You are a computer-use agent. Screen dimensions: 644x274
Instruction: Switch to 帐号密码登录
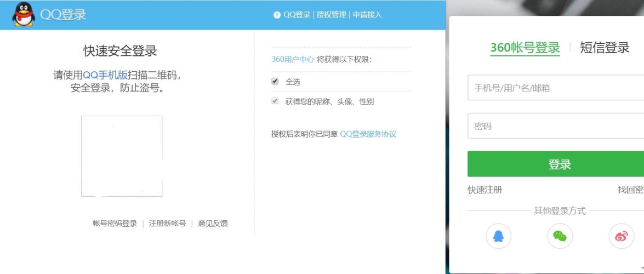pyautogui.click(x=115, y=224)
